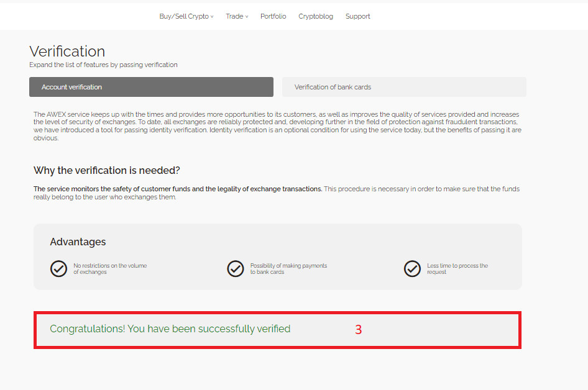Click the successfully verified congratulations message
The image size is (588, 390).
click(x=170, y=329)
